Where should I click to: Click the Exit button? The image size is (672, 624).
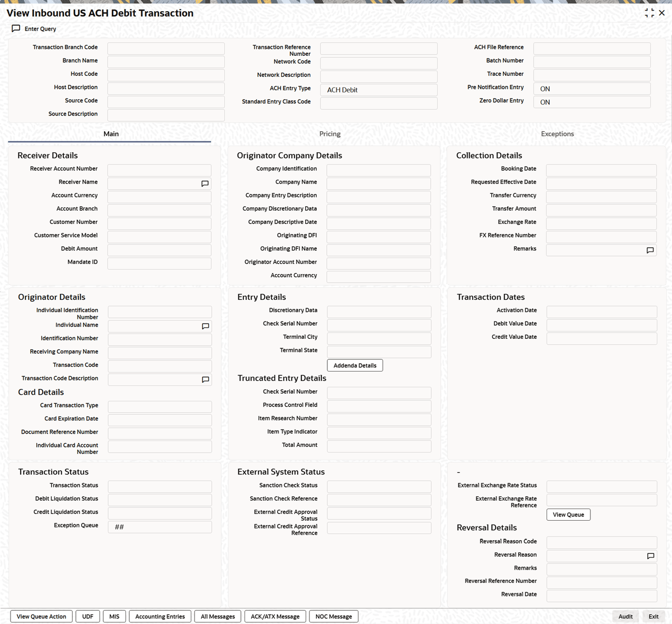click(654, 616)
